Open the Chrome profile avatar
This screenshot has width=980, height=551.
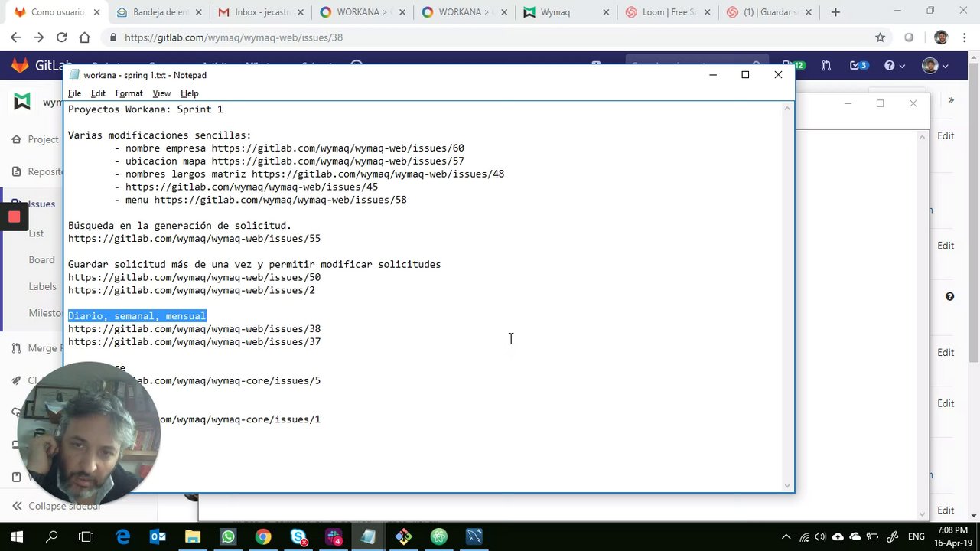(x=941, y=37)
